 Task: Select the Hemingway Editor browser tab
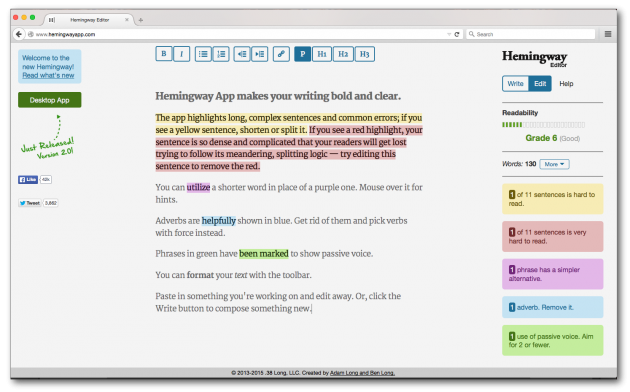pos(89,20)
